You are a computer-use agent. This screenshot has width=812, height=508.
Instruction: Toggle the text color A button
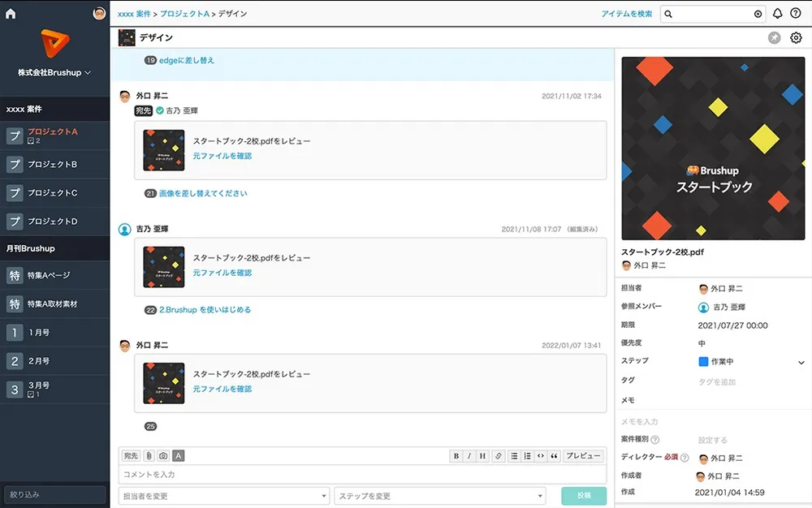[x=179, y=456]
